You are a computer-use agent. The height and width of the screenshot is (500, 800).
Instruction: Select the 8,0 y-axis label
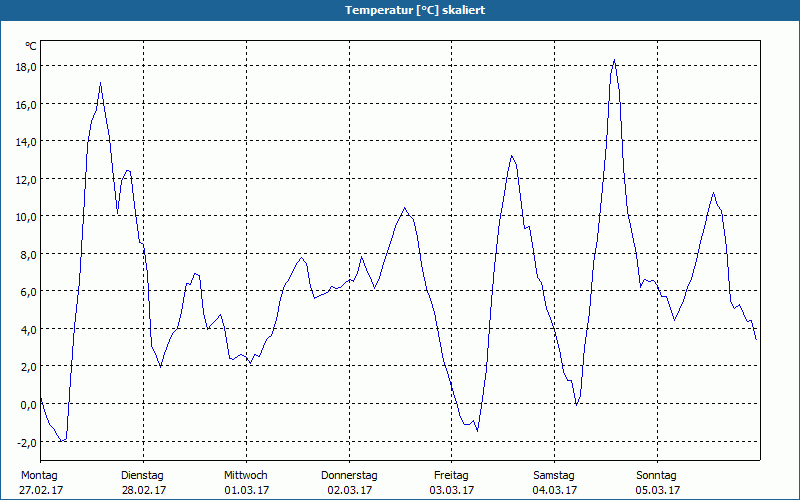tap(29, 255)
